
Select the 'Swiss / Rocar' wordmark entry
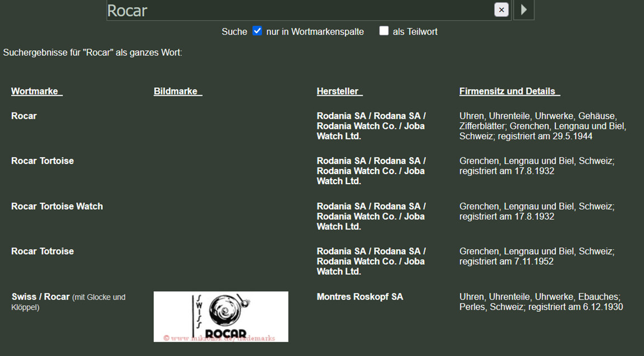[41, 297]
